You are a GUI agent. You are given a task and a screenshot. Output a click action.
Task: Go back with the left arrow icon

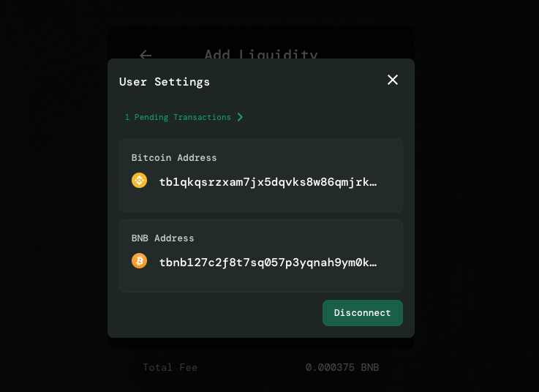[x=146, y=55]
